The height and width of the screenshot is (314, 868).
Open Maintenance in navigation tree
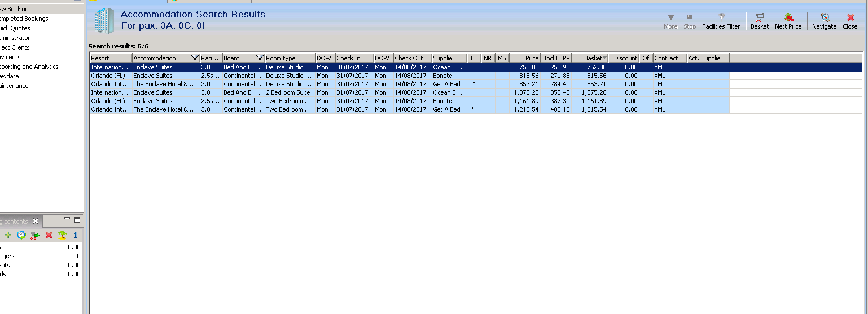[14, 86]
